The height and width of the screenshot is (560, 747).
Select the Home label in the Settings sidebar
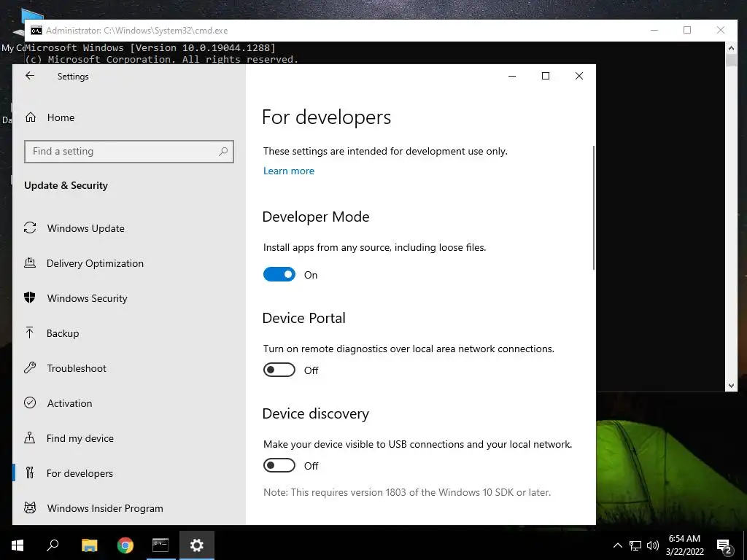point(61,117)
